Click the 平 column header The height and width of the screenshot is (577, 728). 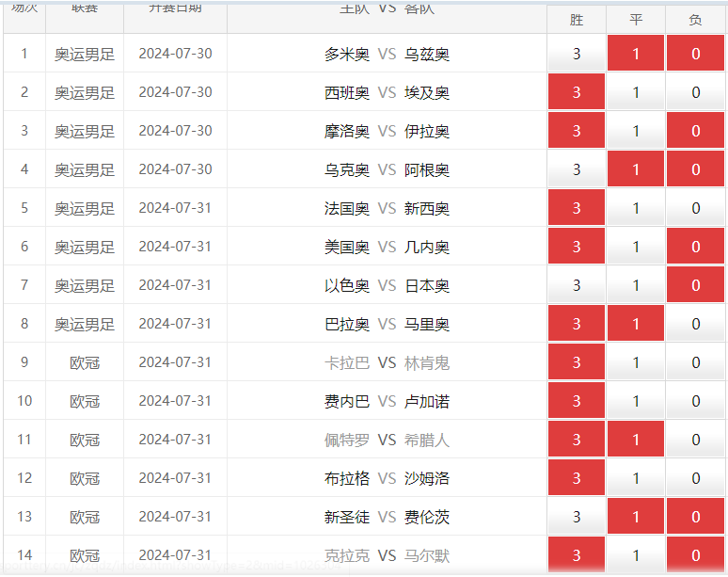pos(636,20)
